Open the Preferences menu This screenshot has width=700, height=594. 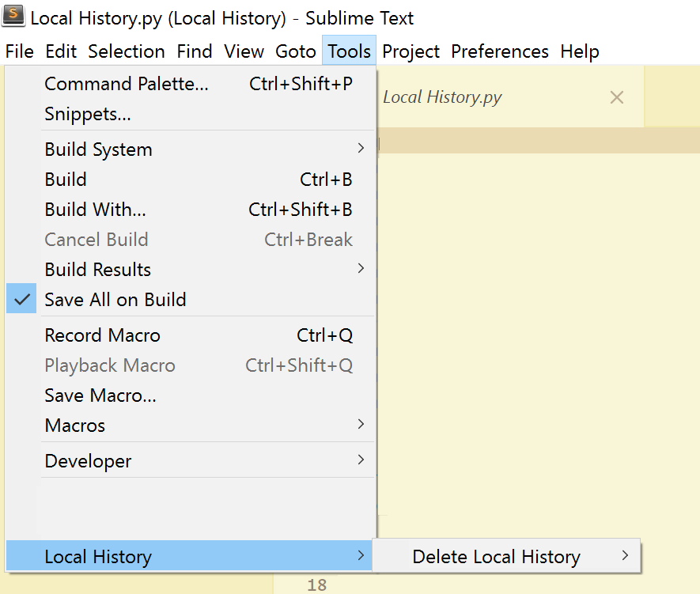[500, 51]
